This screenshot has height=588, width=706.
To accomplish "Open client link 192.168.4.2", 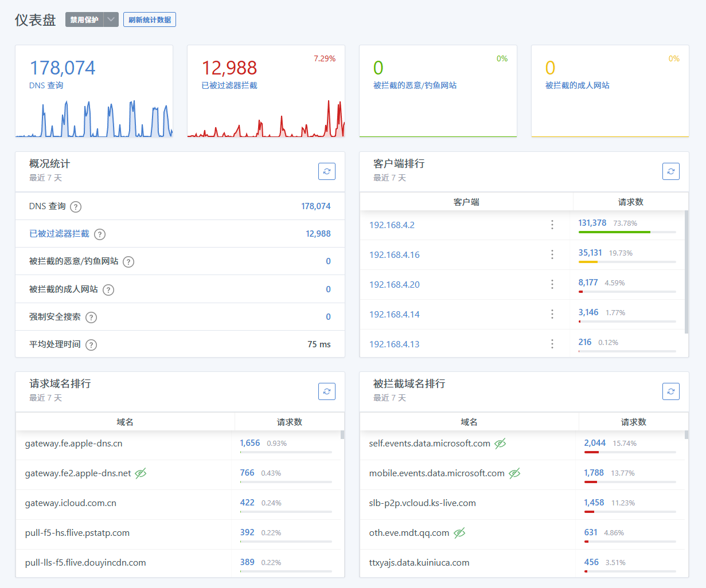I will pos(392,225).
